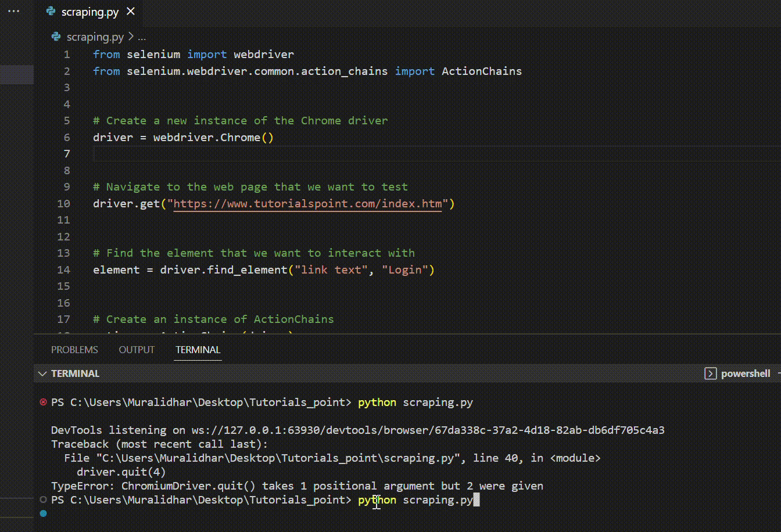This screenshot has height=532, width=781.
Task: Select the scraping.py editor tab title
Action: coord(90,12)
